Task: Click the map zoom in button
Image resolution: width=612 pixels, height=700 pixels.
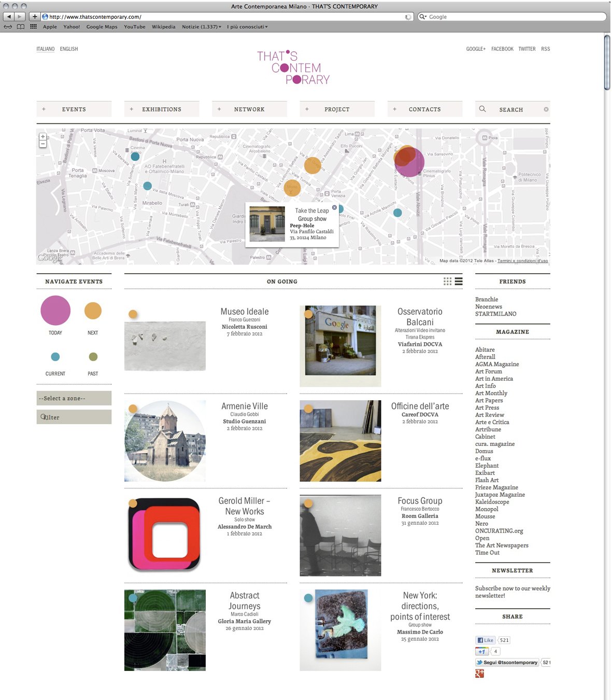Action: point(43,137)
